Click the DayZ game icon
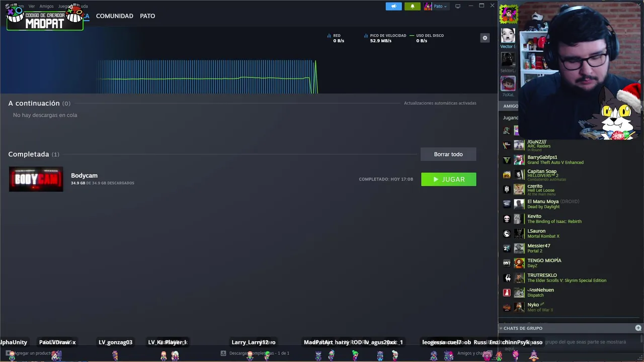The image size is (644, 362). tap(507, 263)
